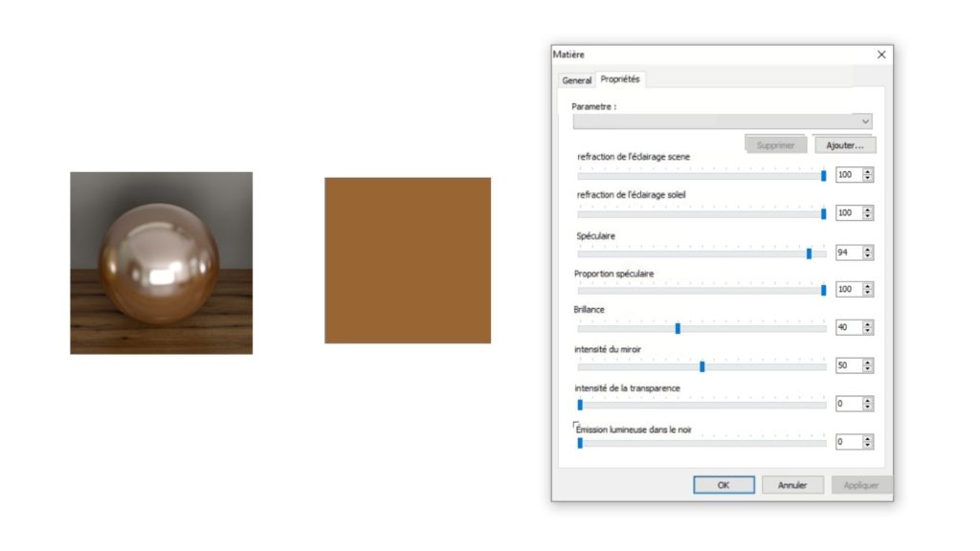This screenshot has width=980, height=551.
Task: Confirm the dialog with OK
Action: tap(724, 485)
